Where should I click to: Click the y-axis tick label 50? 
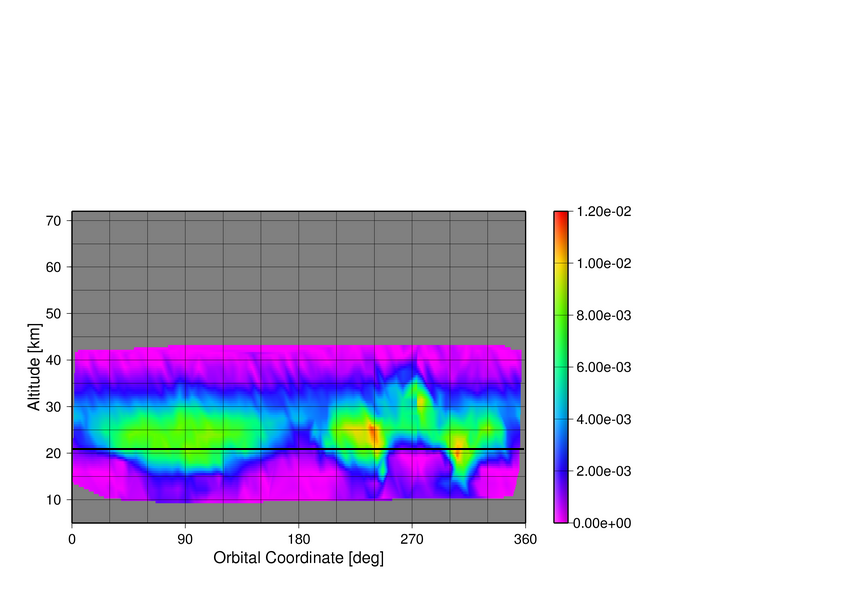click(54, 314)
